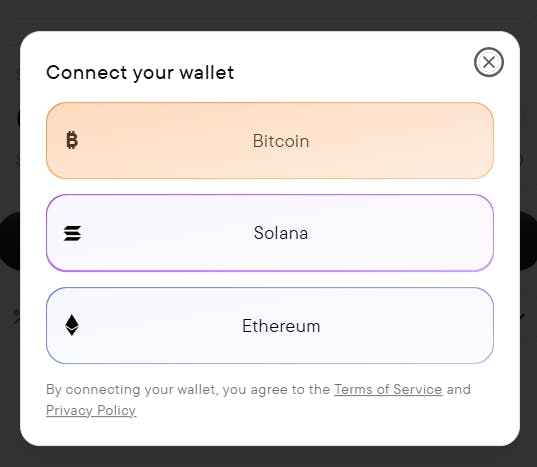537x467 pixels.
Task: Click the "Connect your wallet" heading
Action: (x=140, y=73)
